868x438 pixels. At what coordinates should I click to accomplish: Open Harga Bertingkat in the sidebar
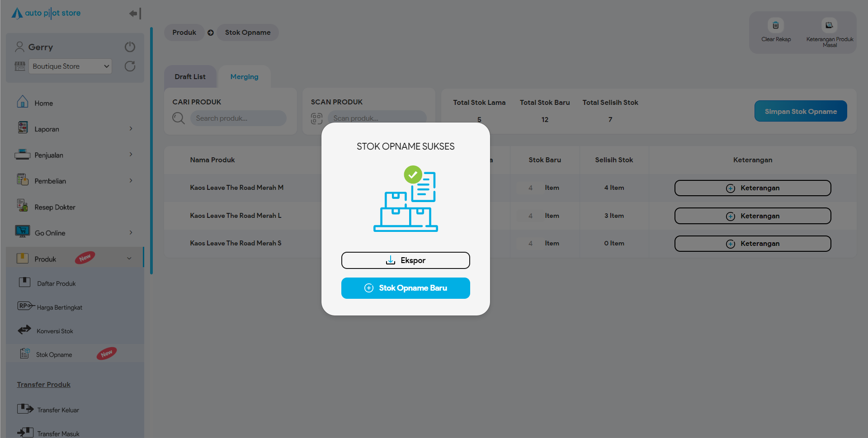point(59,307)
